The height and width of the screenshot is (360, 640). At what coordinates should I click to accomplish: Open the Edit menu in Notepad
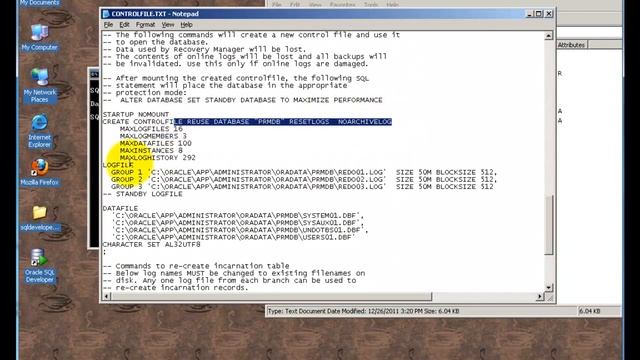coord(124,25)
